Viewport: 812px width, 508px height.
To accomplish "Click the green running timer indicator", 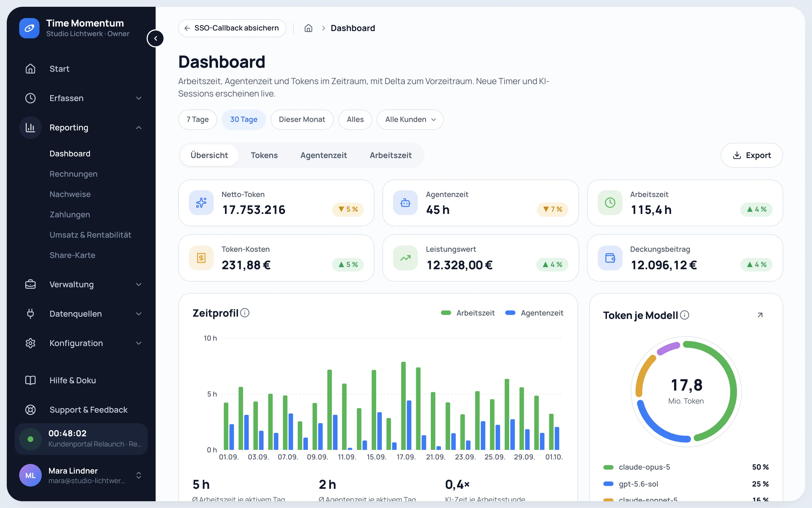I will 30,439.
